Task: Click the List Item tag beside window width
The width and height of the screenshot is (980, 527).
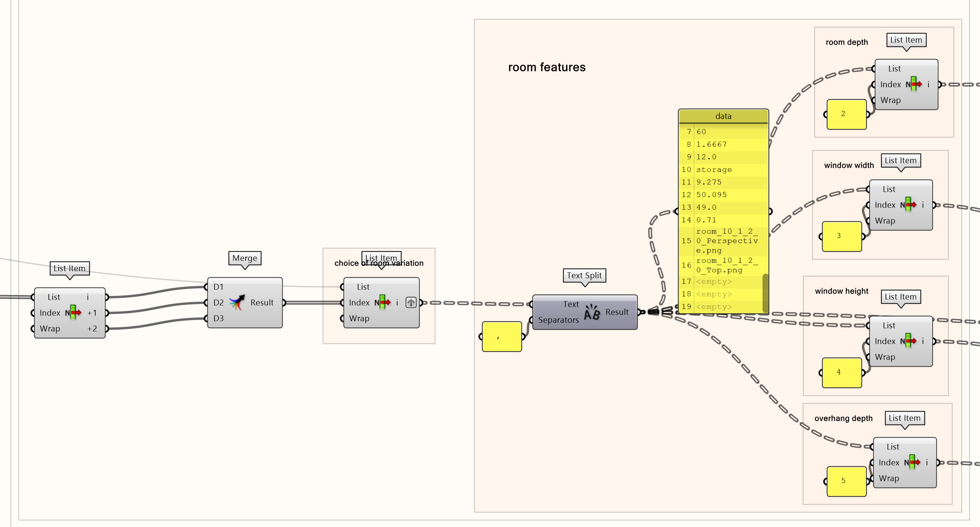Action: [901, 160]
